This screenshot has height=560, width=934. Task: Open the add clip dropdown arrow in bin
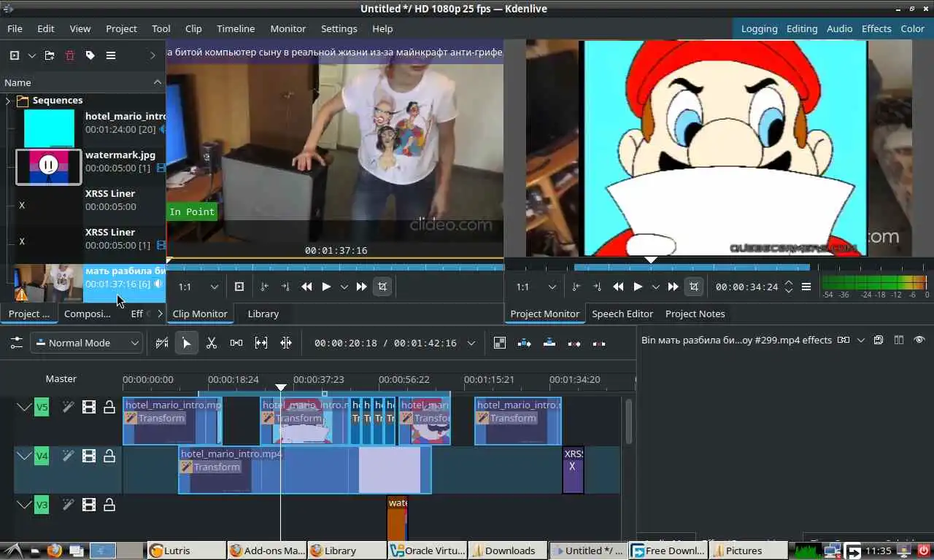32,55
